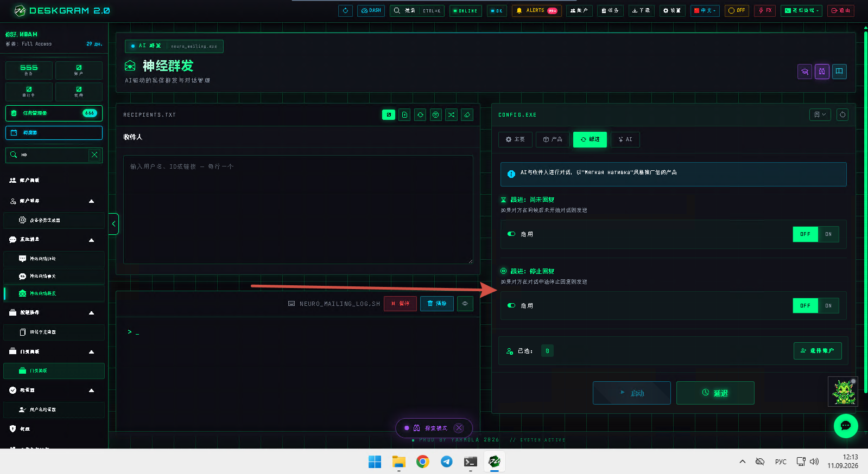Set stopped-reply follow-up to OFF

click(x=805, y=306)
